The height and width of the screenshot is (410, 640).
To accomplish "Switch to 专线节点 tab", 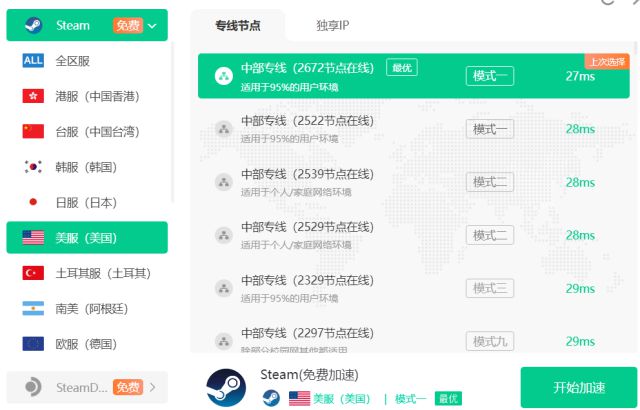I will 238,26.
